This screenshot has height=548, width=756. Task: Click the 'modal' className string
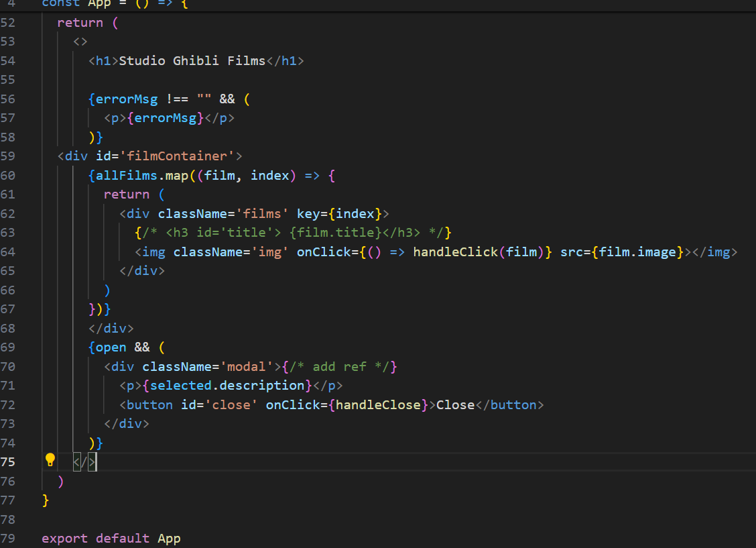[x=247, y=367]
